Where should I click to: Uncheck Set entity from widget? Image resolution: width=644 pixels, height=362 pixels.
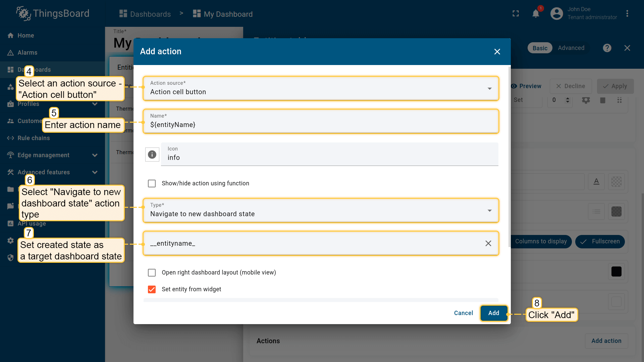(152, 289)
